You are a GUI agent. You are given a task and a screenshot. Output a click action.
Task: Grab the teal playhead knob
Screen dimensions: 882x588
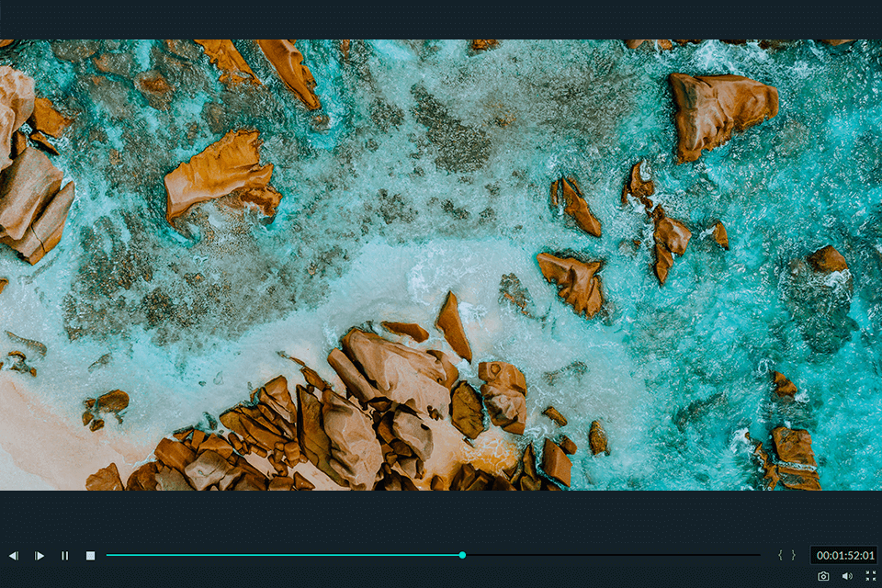[462, 555]
